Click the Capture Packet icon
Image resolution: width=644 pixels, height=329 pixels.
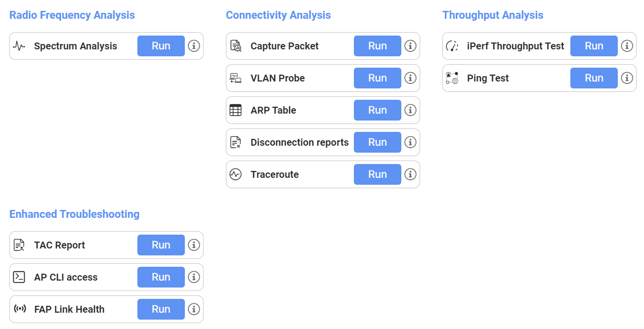236,45
